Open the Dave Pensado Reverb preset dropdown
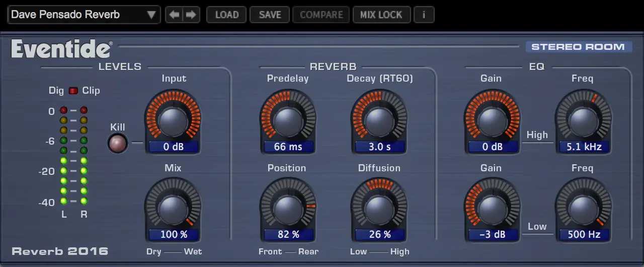Screen dimensions: 644x267 [84, 15]
